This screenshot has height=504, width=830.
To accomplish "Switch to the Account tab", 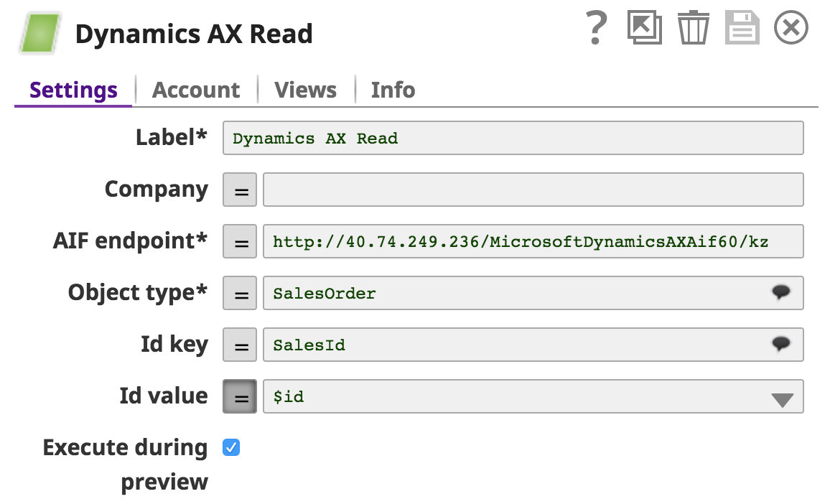I will [x=196, y=90].
